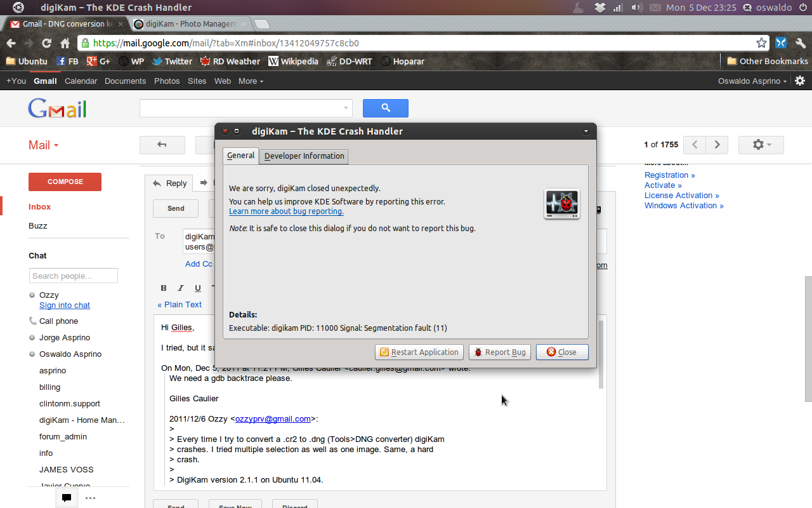Screen dimensions: 812x508
Task: Compose a new email message
Action: coord(65,182)
